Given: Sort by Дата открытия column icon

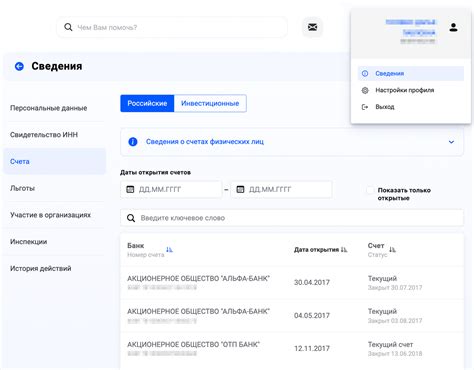Looking at the screenshot, I should point(344,249).
